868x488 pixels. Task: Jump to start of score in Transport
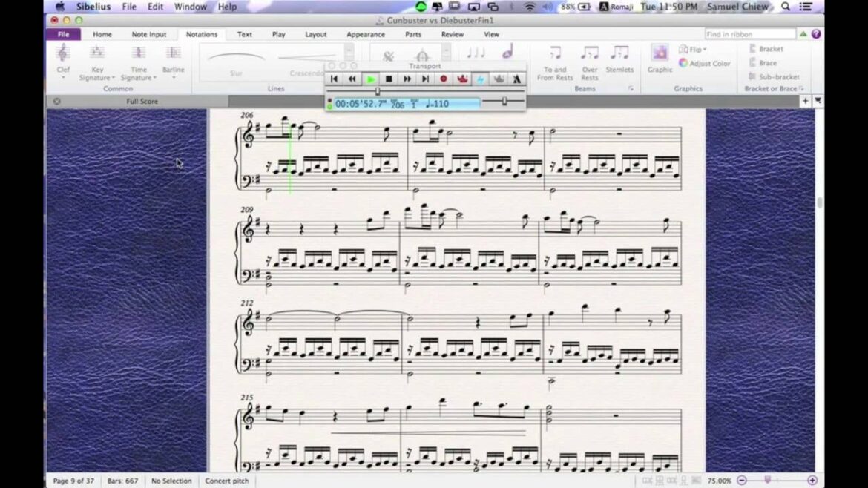[334, 79]
